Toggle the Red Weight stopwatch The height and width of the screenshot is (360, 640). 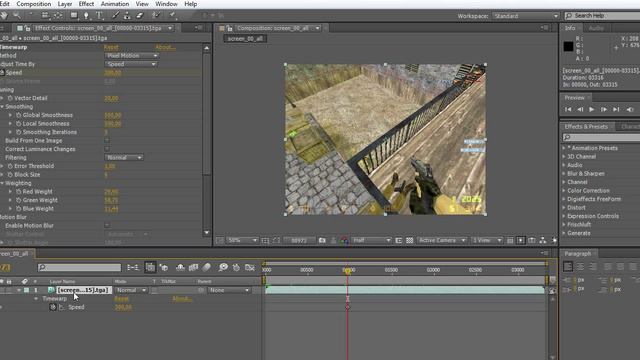(18, 191)
